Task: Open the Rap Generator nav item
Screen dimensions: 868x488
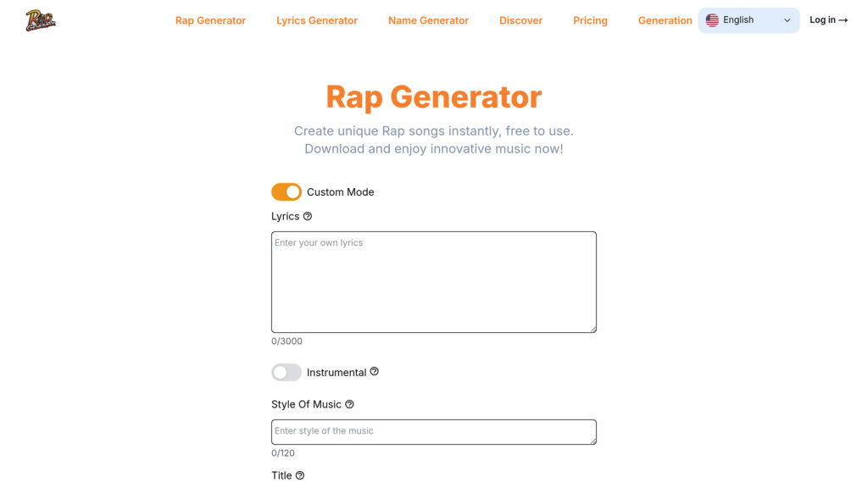Action: point(210,20)
